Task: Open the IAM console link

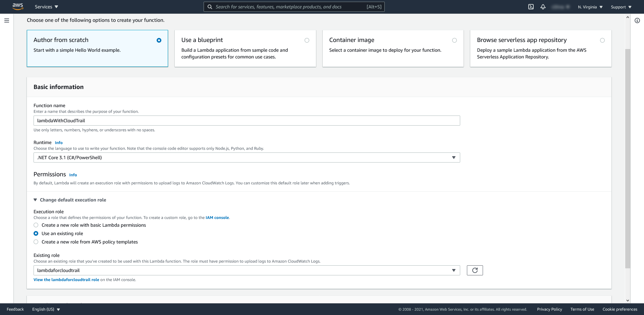Action: [x=217, y=218]
